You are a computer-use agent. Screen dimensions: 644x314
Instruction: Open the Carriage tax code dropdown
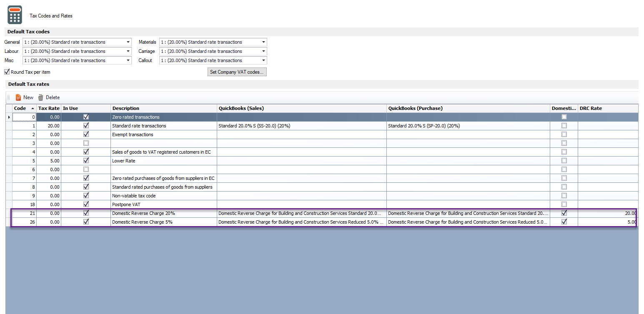(263, 51)
